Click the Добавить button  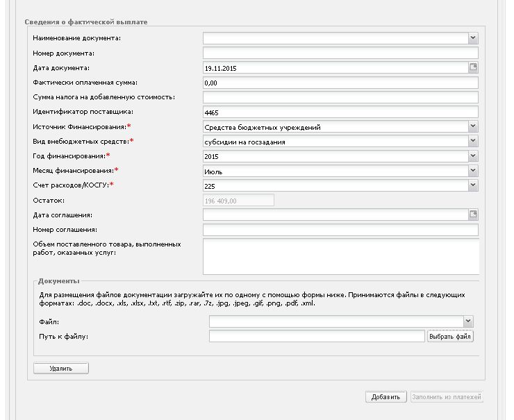[385, 397]
